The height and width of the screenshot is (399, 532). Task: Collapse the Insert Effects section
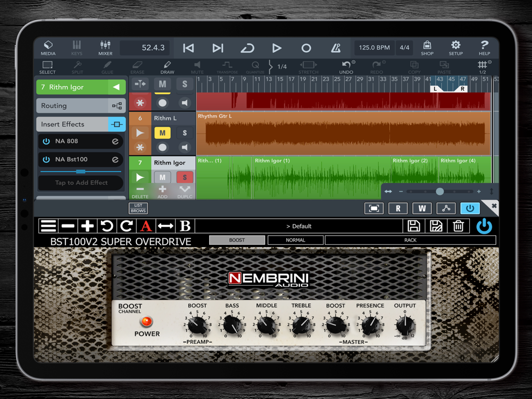coord(81,124)
